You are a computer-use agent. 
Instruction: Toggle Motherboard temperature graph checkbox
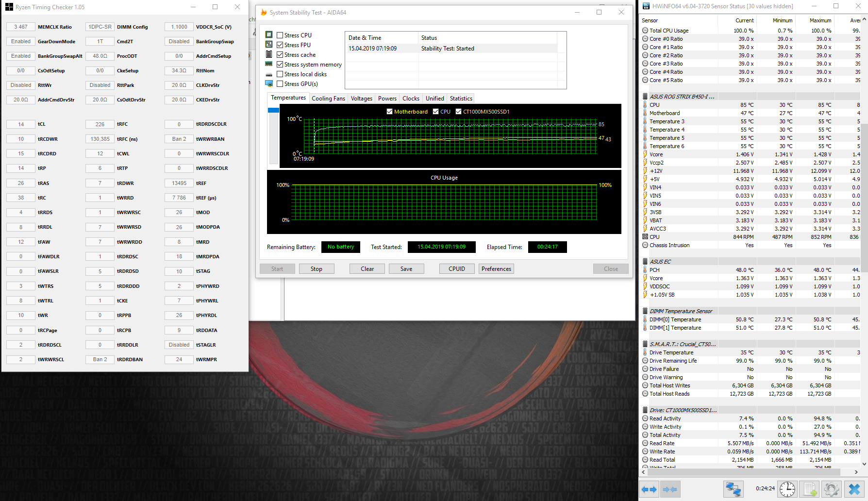pyautogui.click(x=389, y=111)
